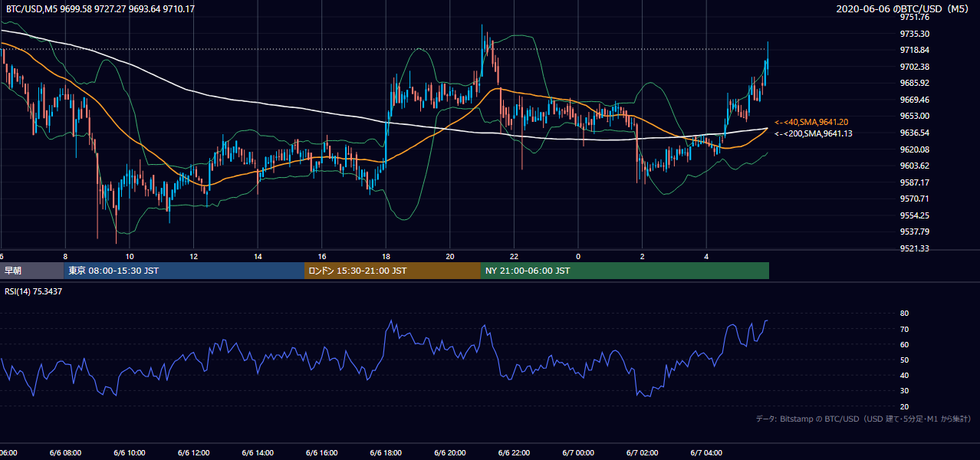Click price axis value 9718.84

pos(914,50)
